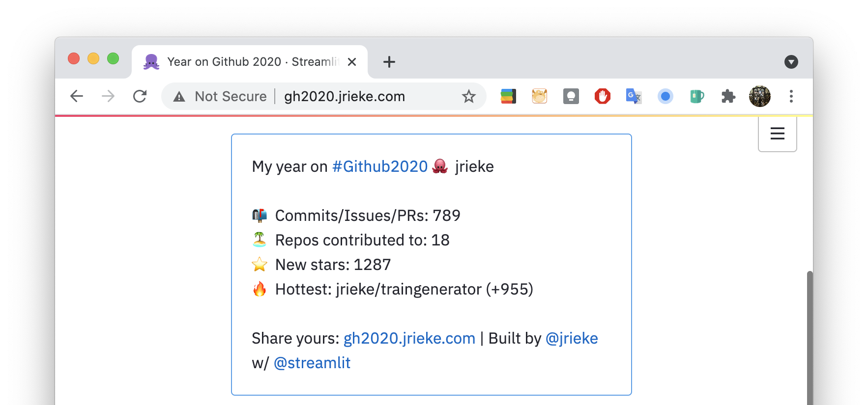Open the red stop-hand ad blocker extension
Viewport: 868px width, 405px height.
[x=603, y=96]
